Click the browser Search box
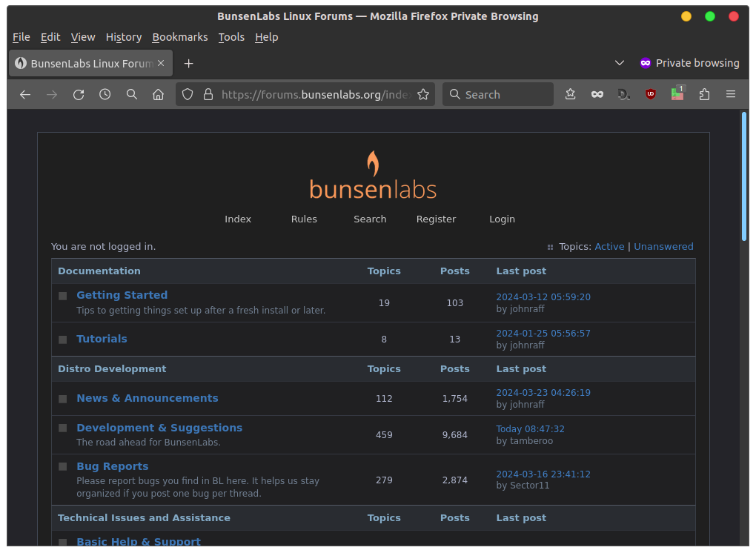This screenshot has height=553, width=756. (498, 94)
